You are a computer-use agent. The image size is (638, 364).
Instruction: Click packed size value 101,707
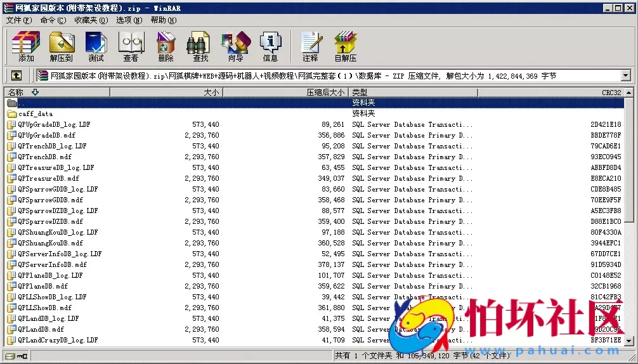pos(331,275)
